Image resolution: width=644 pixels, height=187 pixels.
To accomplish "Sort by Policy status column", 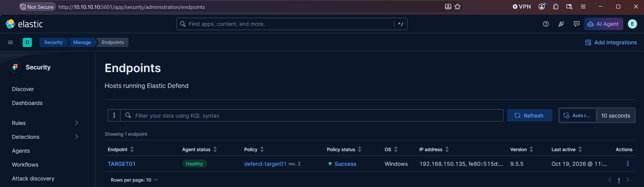I will 360,149.
